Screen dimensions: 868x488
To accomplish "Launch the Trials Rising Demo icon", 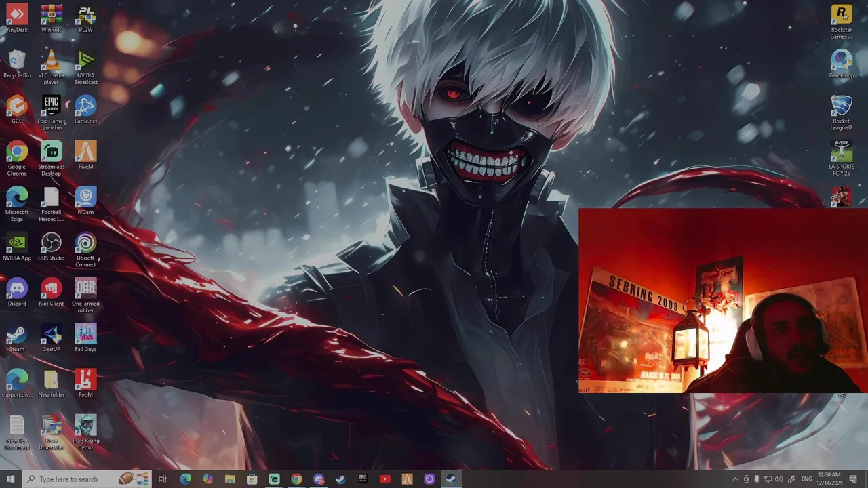I will (85, 431).
